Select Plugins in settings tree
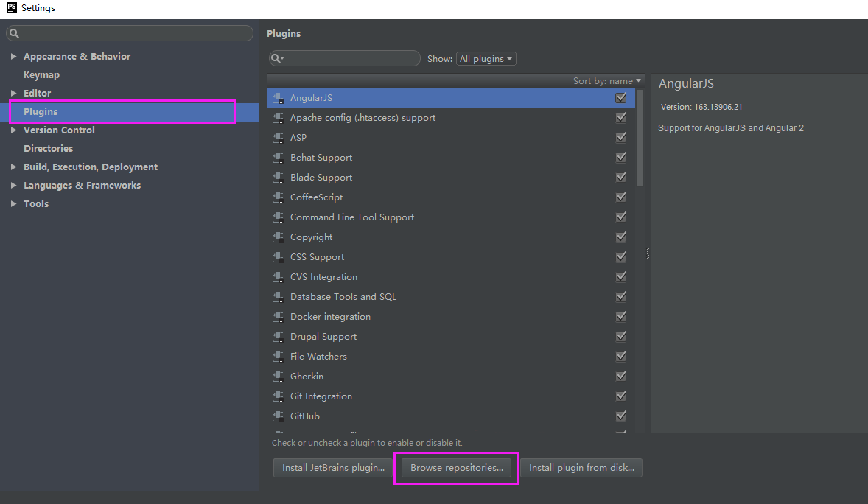Screen dimensions: 868x504 click(41, 112)
